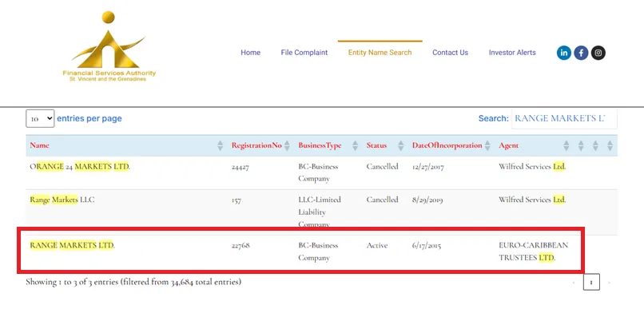Screen dimensions: 644x313
Task: Select the Range Markets LLC entry
Action: coord(62,200)
